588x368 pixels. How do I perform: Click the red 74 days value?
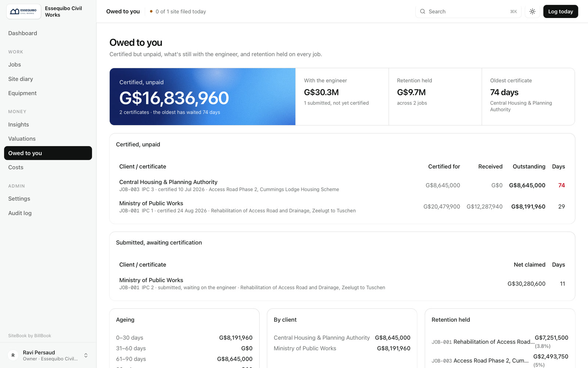coord(562,185)
